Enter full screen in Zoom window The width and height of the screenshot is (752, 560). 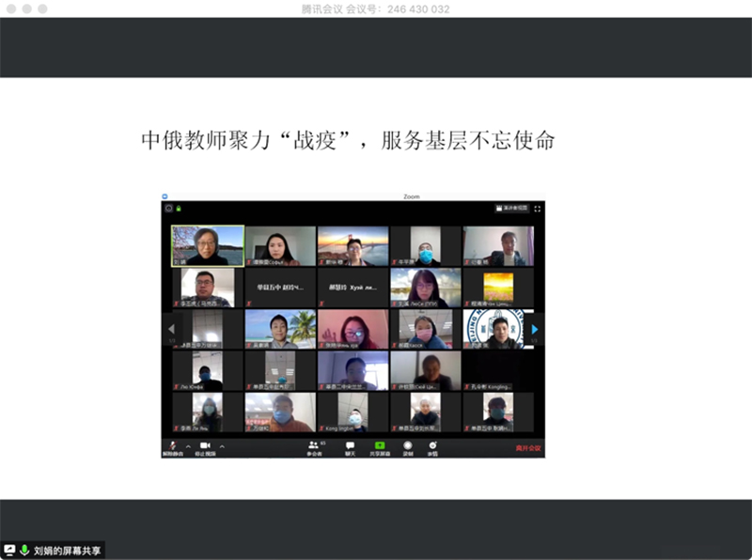pos(538,208)
